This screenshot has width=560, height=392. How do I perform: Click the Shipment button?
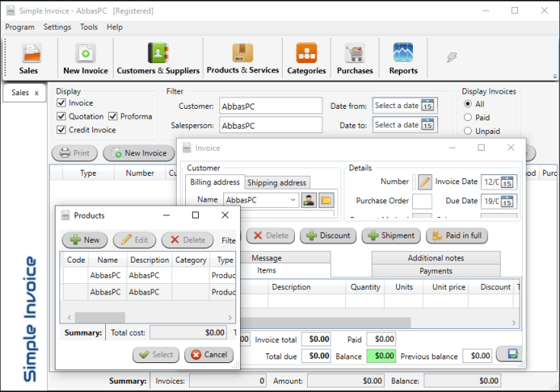click(391, 236)
